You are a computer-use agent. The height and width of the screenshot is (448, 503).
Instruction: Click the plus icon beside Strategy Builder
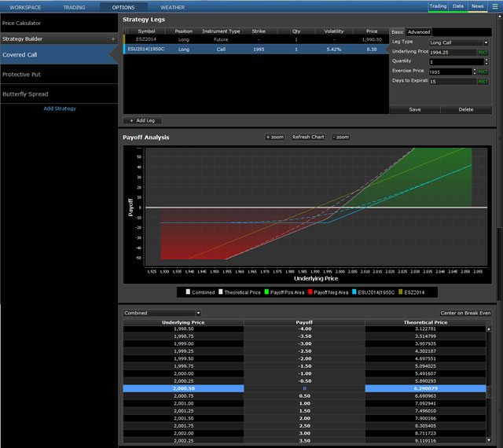pyautogui.click(x=113, y=39)
